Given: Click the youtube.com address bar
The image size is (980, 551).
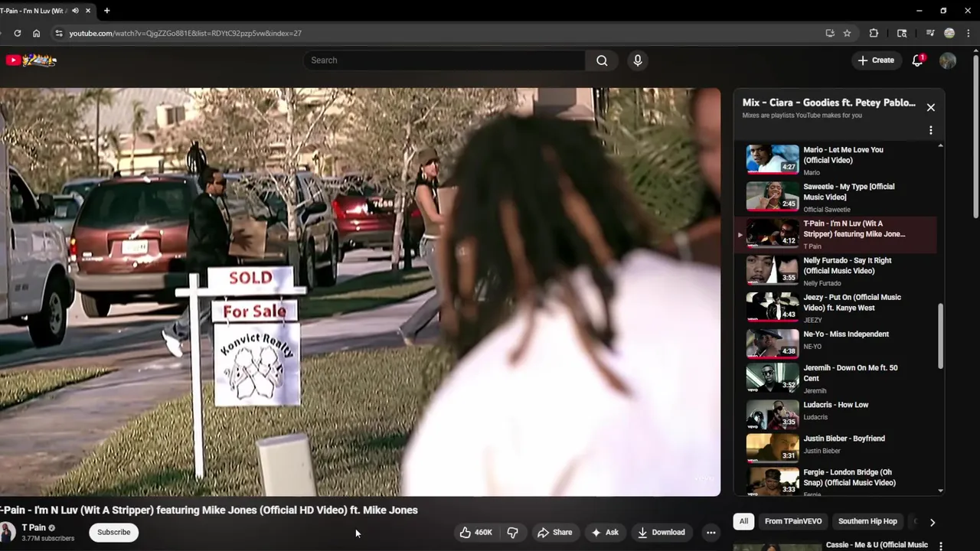Looking at the screenshot, I should [436, 33].
